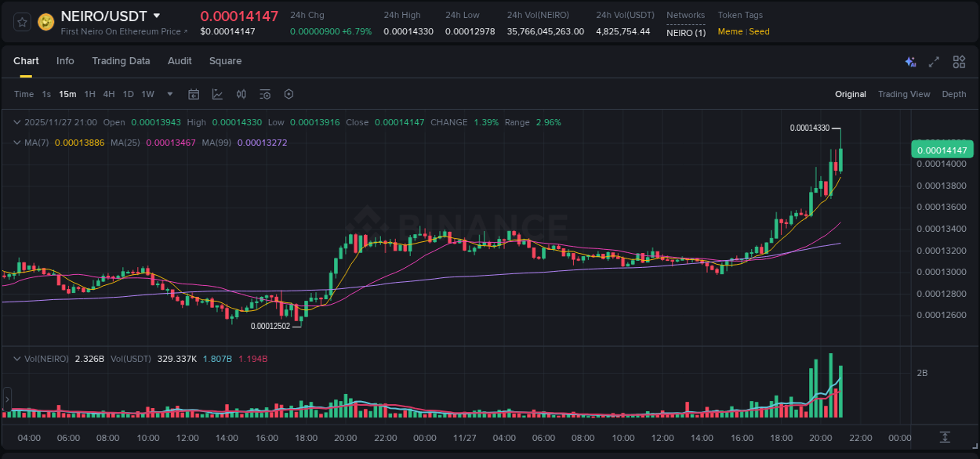Open the extra timeframe interval dropdown arrow
The width and height of the screenshot is (980, 459).
point(169,94)
